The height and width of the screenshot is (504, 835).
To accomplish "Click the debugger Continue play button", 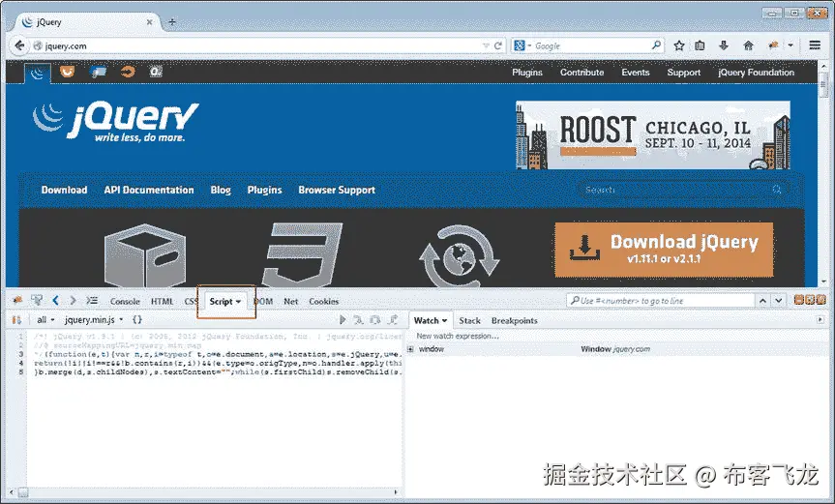I will [343, 320].
